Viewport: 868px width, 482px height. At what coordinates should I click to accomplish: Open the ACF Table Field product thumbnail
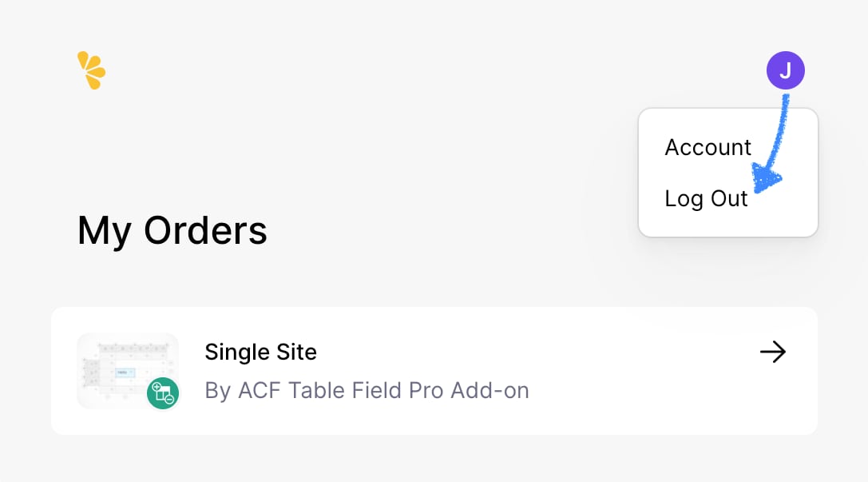[128, 371]
